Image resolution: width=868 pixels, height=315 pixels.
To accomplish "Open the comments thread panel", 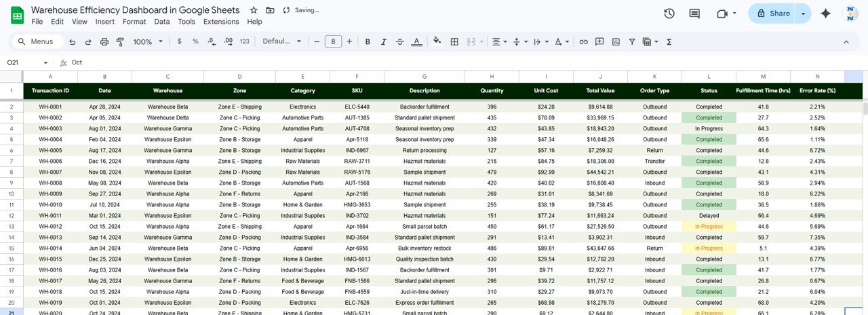I will coord(694,14).
